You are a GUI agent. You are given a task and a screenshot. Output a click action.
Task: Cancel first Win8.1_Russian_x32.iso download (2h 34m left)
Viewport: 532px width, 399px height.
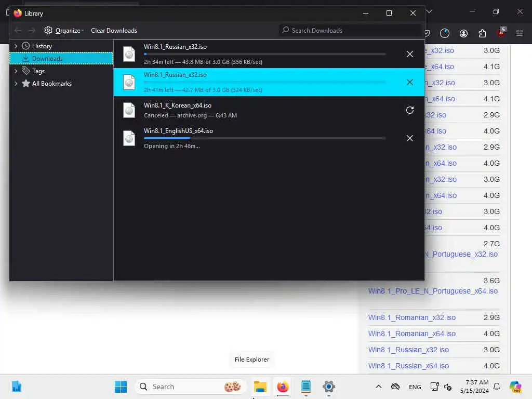click(410, 54)
